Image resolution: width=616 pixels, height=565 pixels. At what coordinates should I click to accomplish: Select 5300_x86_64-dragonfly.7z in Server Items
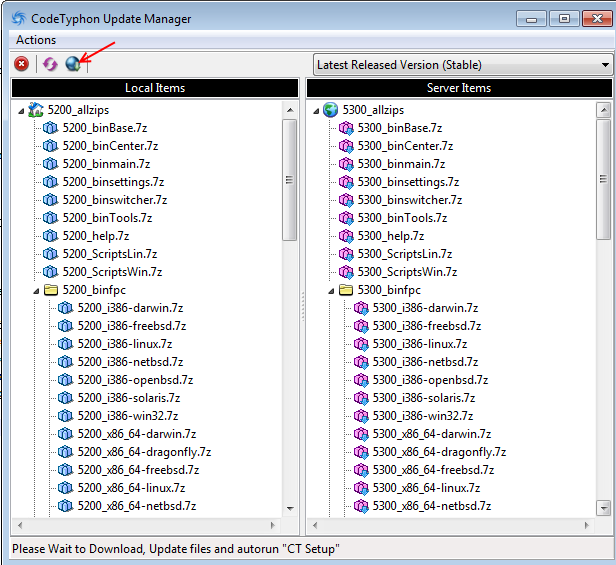[x=440, y=452]
